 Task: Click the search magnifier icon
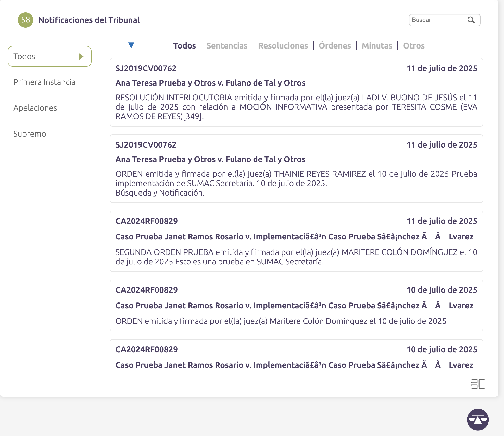(471, 20)
